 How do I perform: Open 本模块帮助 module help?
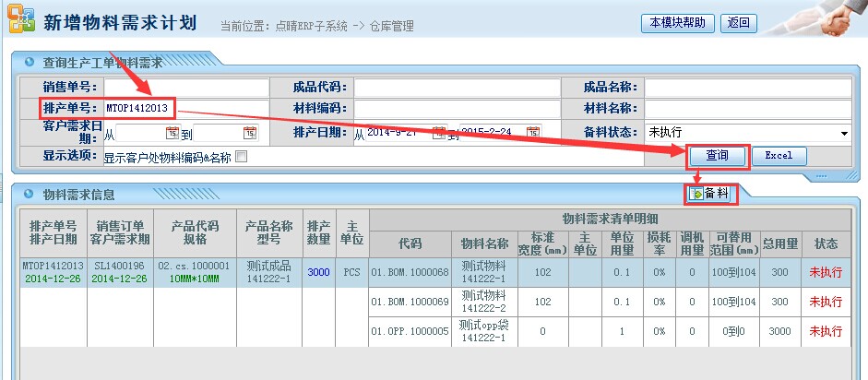pyautogui.click(x=679, y=23)
